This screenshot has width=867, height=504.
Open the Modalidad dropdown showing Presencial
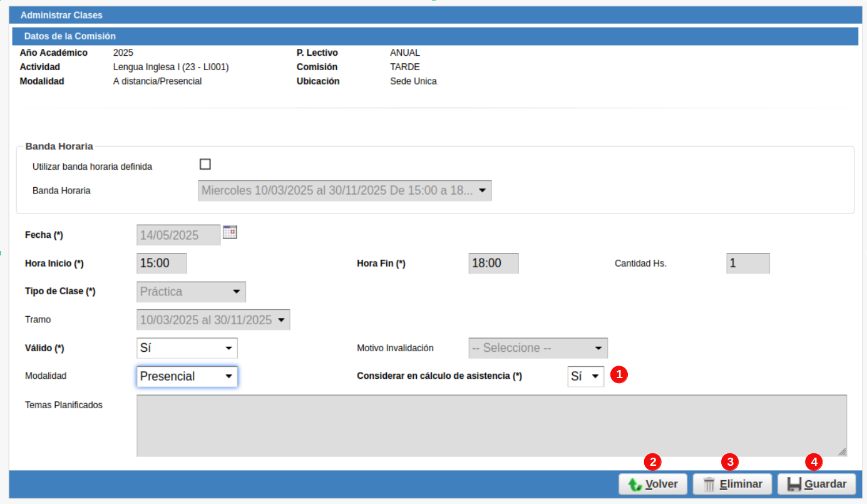[187, 376]
